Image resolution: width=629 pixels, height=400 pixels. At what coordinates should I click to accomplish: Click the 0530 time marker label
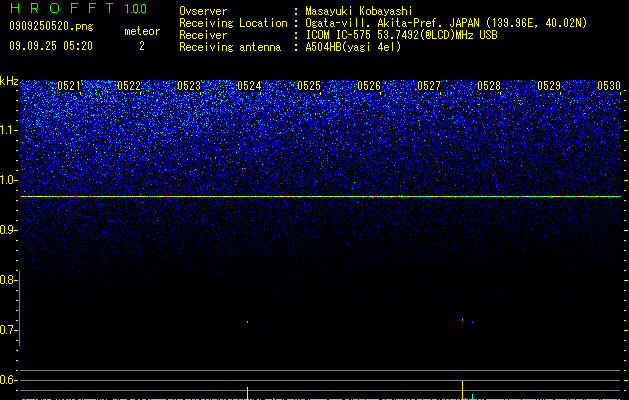pyautogui.click(x=609, y=86)
